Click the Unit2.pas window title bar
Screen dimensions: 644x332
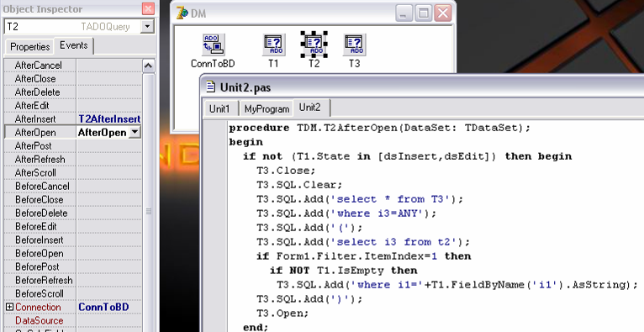(x=423, y=87)
